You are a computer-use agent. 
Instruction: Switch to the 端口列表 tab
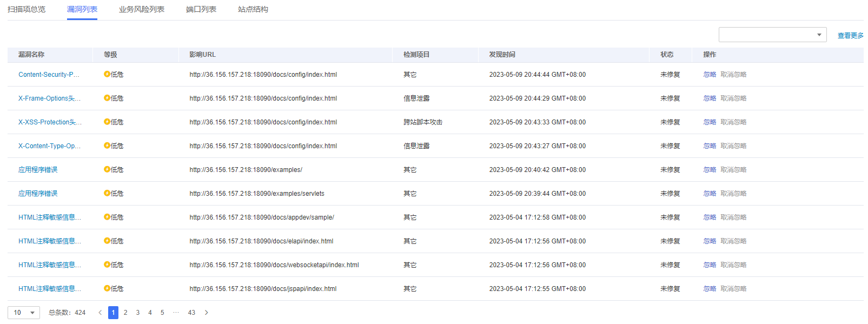(201, 9)
